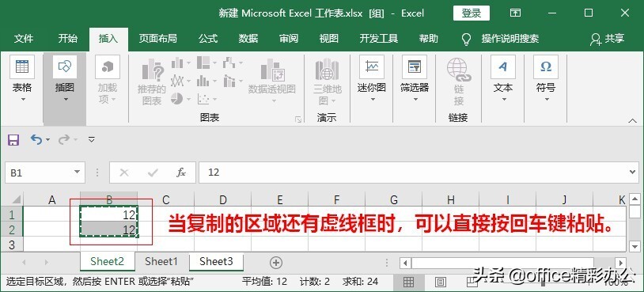
Task: Click the horizontal scrollbar right arrow
Action: [621, 263]
